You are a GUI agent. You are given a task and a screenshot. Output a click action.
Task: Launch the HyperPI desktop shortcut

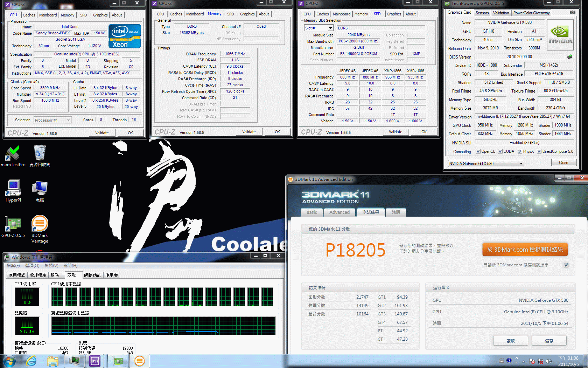(x=13, y=191)
